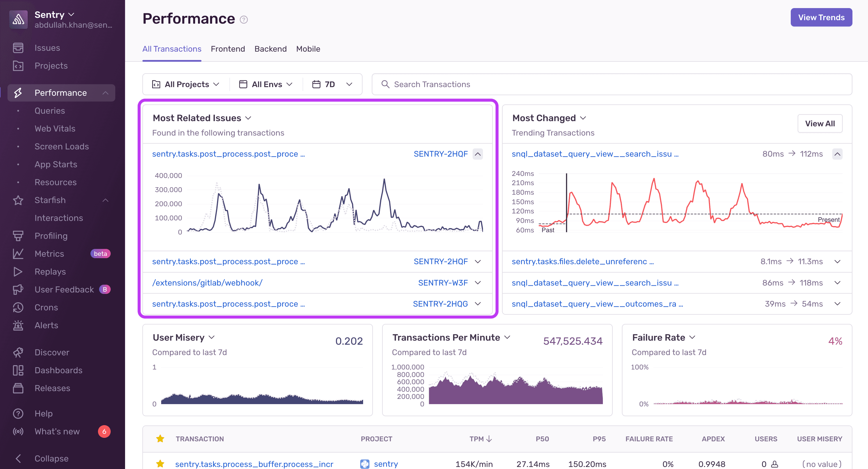The width and height of the screenshot is (868, 469).
Task: Open the Issues section in the sidebar
Action: [x=47, y=48]
